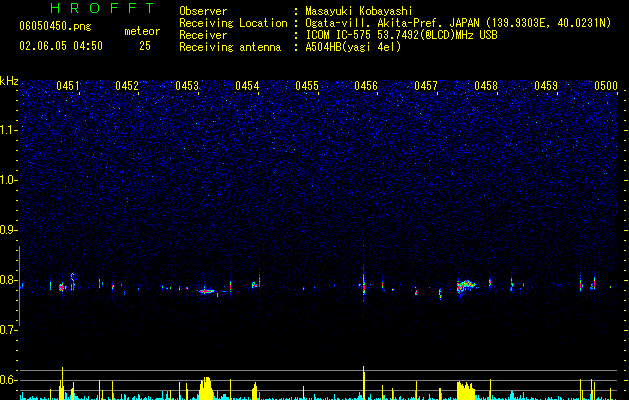The width and height of the screenshot is (629, 400).
Task: Click the A504HB(yagi 4el) antenna text
Action: coord(353,47)
